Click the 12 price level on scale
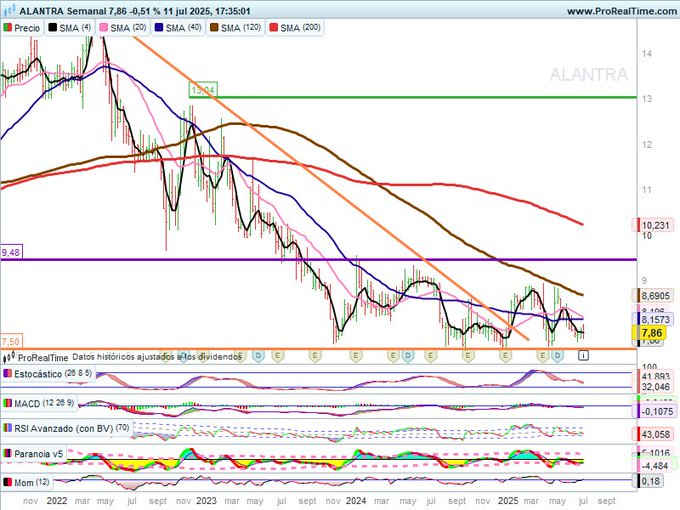The image size is (680, 510). click(647, 144)
